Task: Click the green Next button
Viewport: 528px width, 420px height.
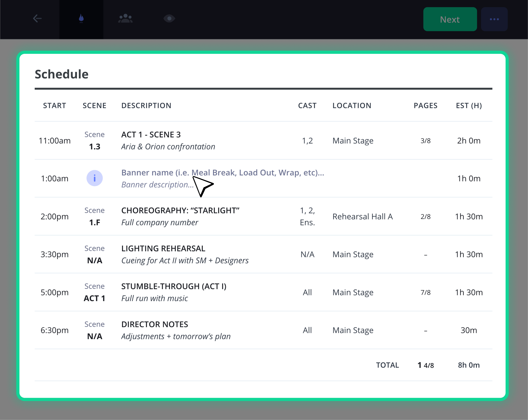Action: tap(450, 19)
